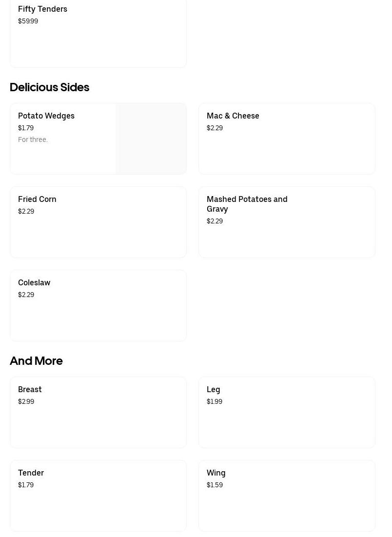Click the And More section heading
Viewport: 392px width, 537px height.
point(36,361)
